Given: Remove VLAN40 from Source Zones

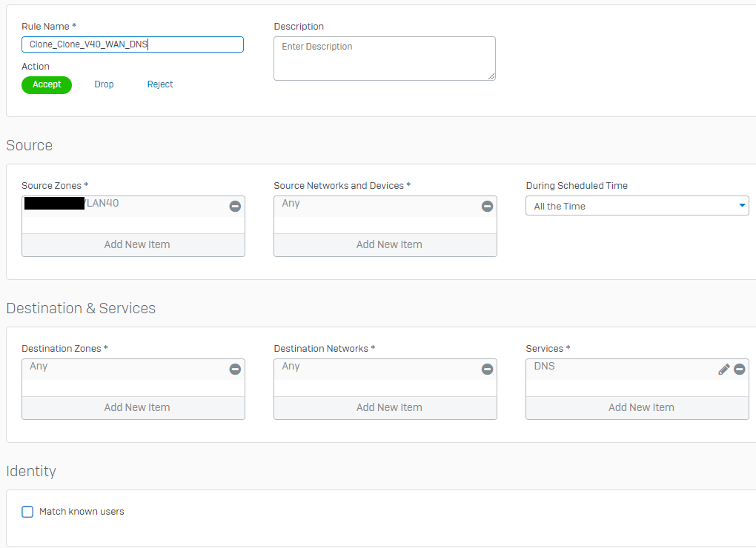Looking at the screenshot, I should coord(235,207).
